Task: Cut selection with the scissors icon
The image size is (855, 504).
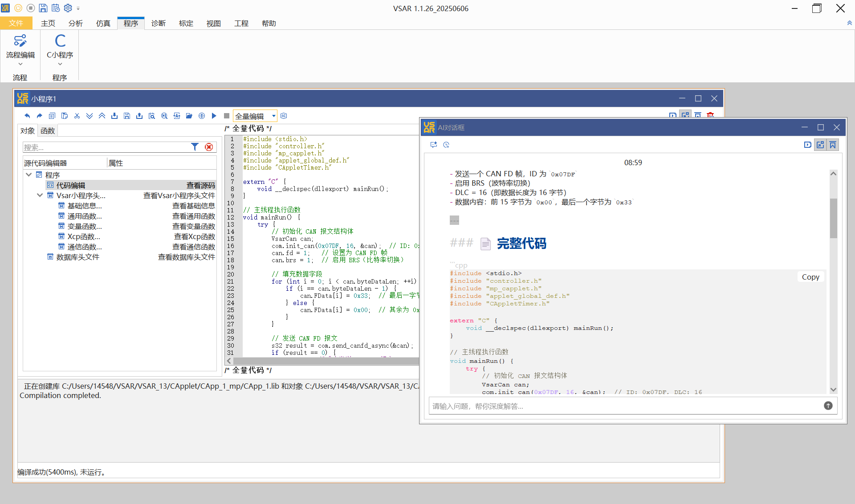Action: pyautogui.click(x=77, y=116)
